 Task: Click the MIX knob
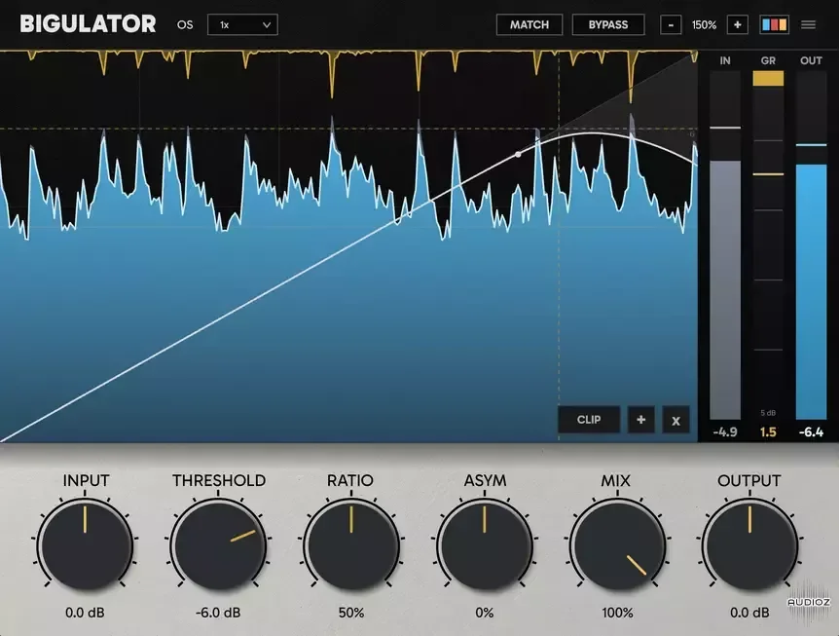[x=617, y=546]
